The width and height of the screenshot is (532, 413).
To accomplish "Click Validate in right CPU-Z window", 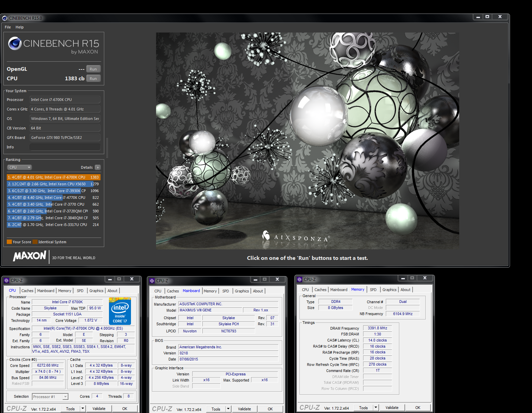I will click(392, 408).
